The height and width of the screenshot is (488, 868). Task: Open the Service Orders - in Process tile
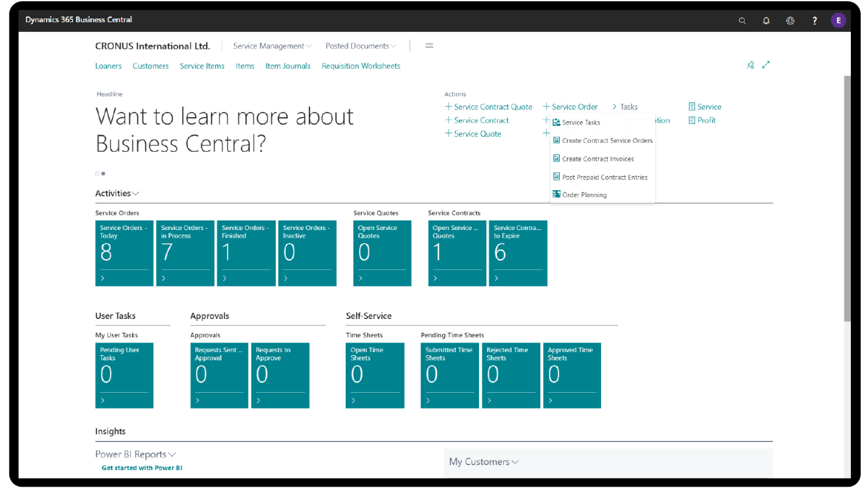pyautogui.click(x=186, y=253)
